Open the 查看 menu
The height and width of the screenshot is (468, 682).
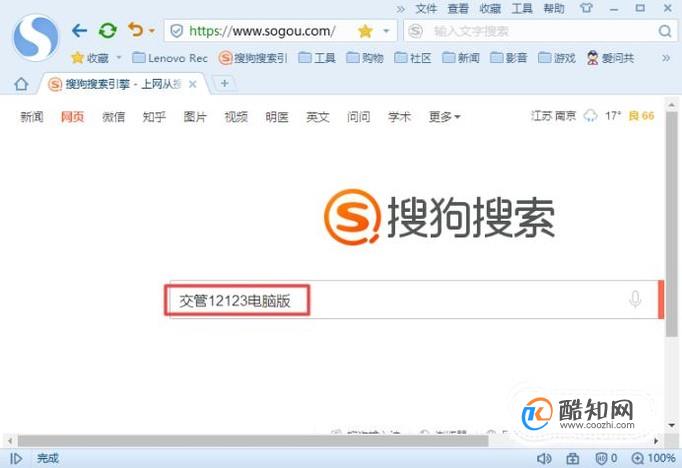pos(458,8)
